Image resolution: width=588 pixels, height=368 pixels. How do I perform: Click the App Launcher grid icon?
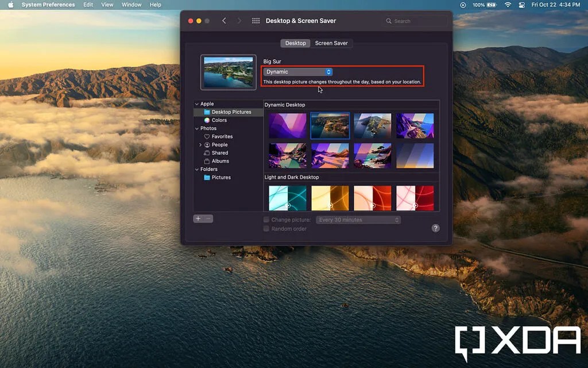[255, 20]
